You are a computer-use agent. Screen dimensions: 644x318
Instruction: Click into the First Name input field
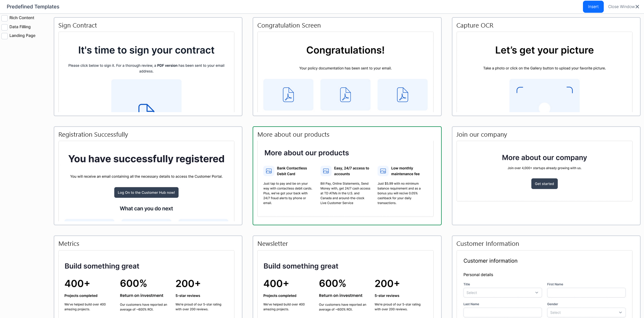click(586, 293)
